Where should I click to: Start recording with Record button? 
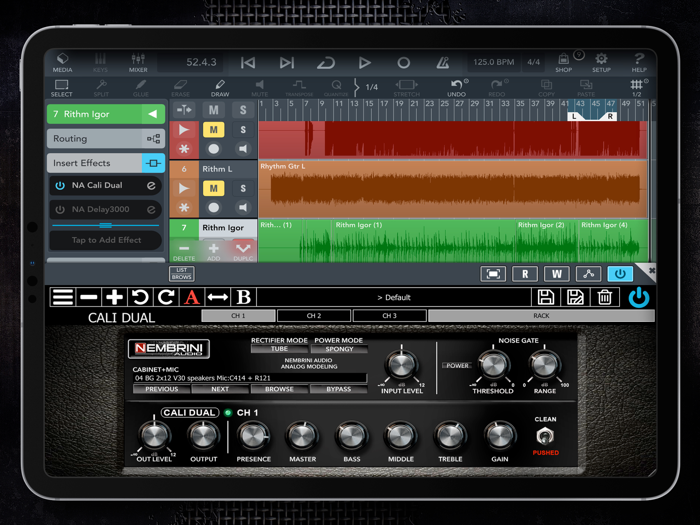click(404, 63)
